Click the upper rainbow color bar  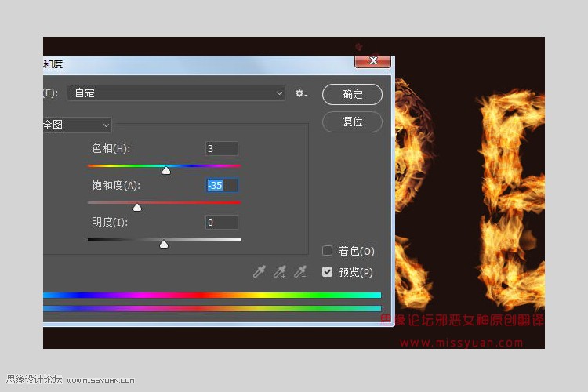pyautogui.click(x=212, y=296)
